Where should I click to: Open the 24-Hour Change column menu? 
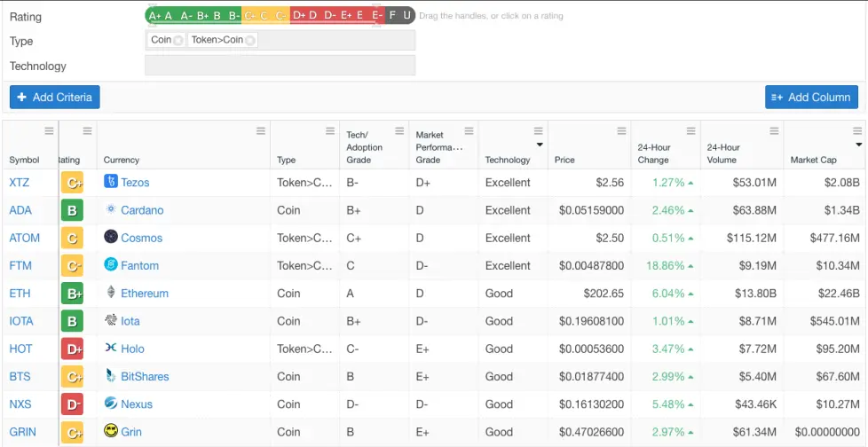point(690,131)
